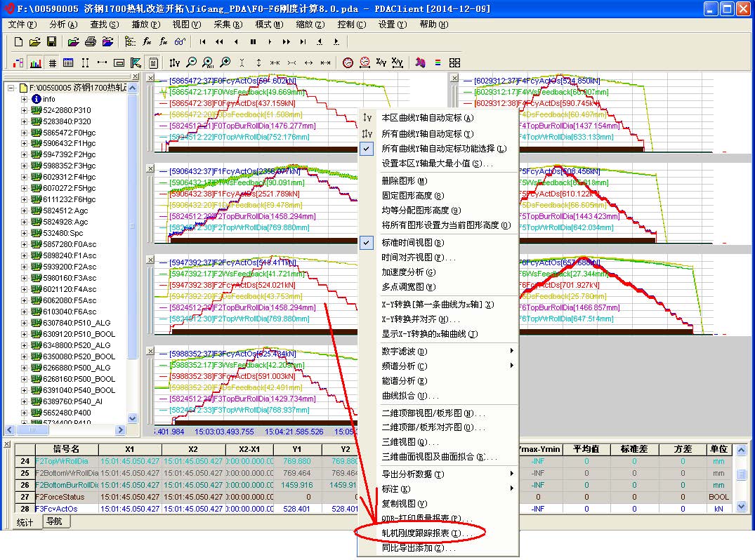
Task: Click the Save floppy disk icon
Action: click(51, 42)
